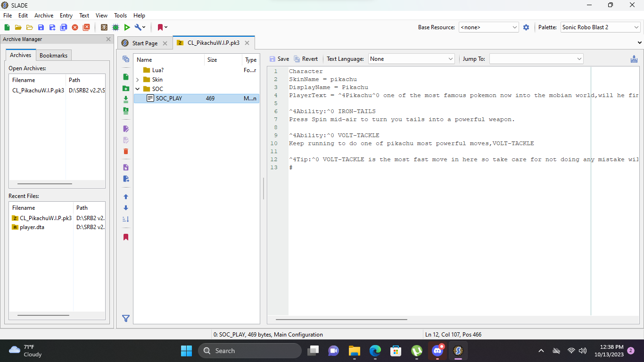The image size is (644, 362).
Task: Export the selected entry
Action: pyautogui.click(x=125, y=179)
